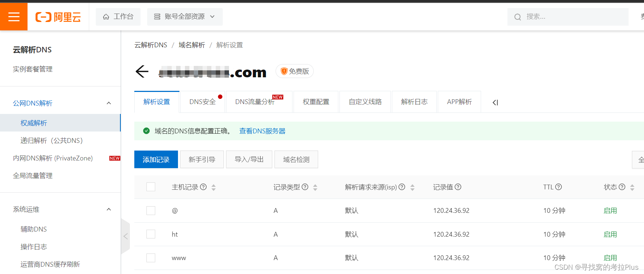Click the 域名检测 button
This screenshot has height=274, width=644.
(296, 159)
